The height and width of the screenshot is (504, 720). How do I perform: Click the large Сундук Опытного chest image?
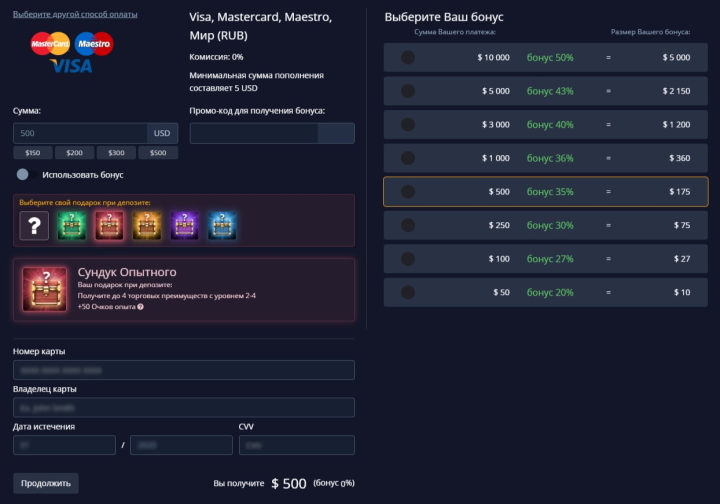click(x=45, y=290)
